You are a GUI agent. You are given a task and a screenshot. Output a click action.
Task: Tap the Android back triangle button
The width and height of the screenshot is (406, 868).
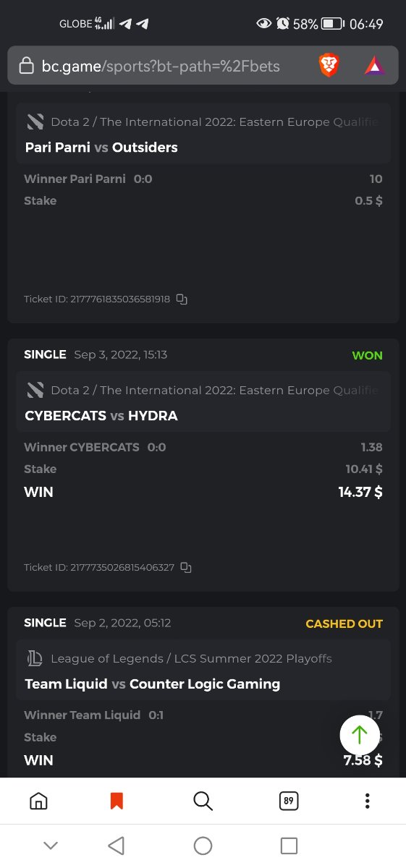coord(117,846)
